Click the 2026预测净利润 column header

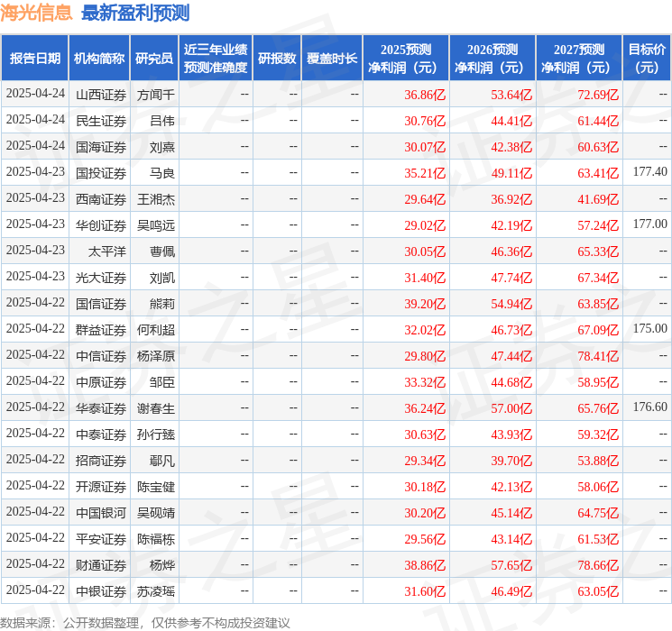[x=492, y=59]
